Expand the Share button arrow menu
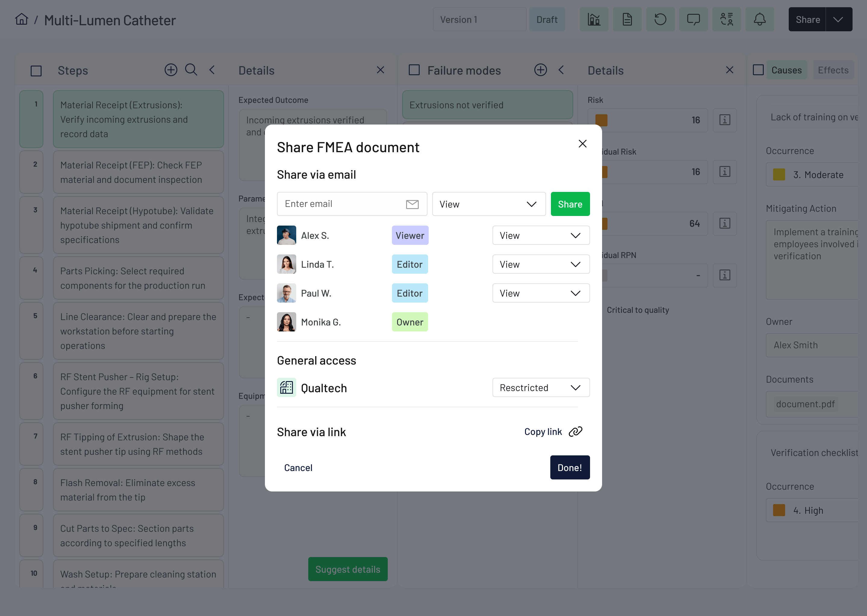867x616 pixels. click(x=838, y=19)
